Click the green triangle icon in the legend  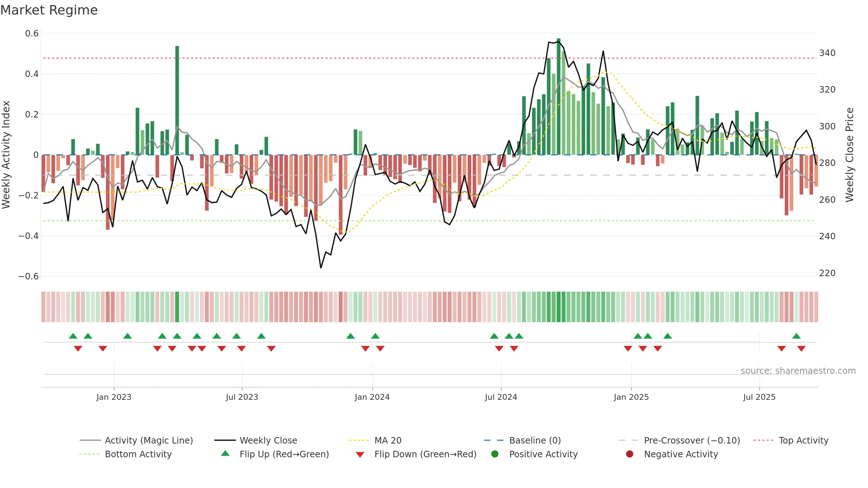[x=225, y=453]
